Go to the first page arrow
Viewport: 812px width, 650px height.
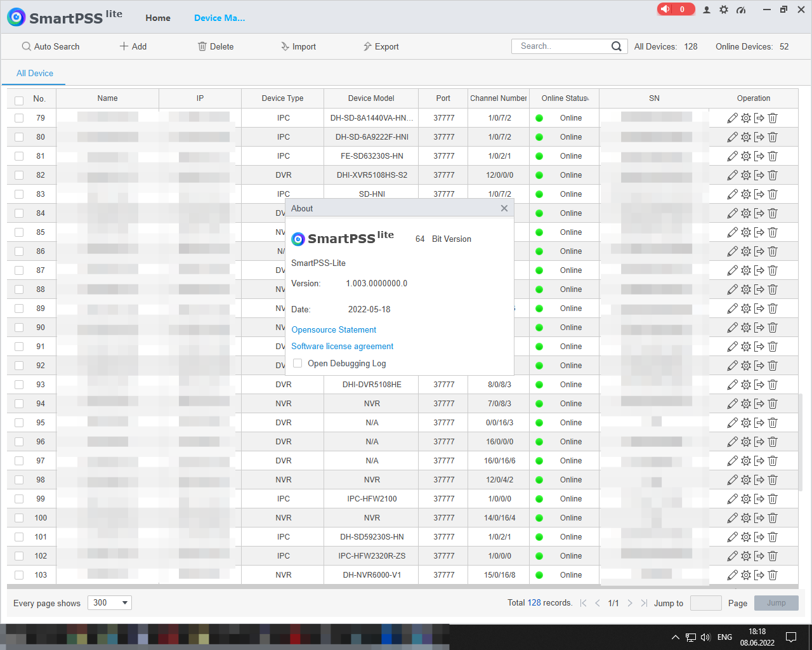(583, 603)
